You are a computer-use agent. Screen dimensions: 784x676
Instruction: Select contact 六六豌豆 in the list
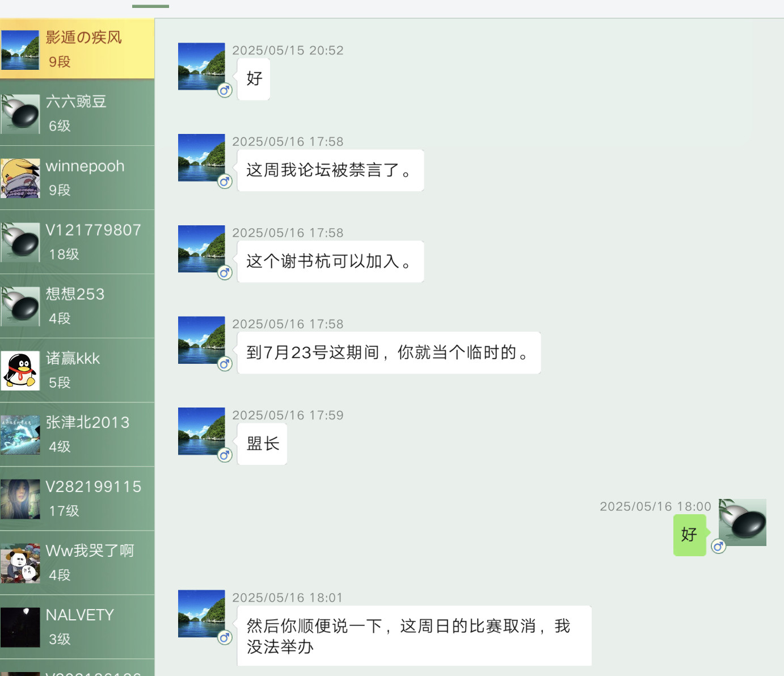[x=77, y=114]
